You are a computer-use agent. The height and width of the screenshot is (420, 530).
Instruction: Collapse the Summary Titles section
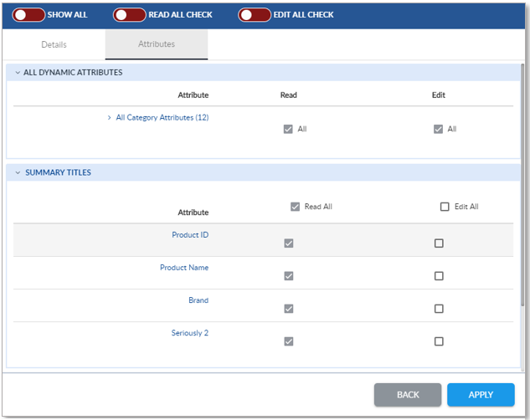click(18, 173)
